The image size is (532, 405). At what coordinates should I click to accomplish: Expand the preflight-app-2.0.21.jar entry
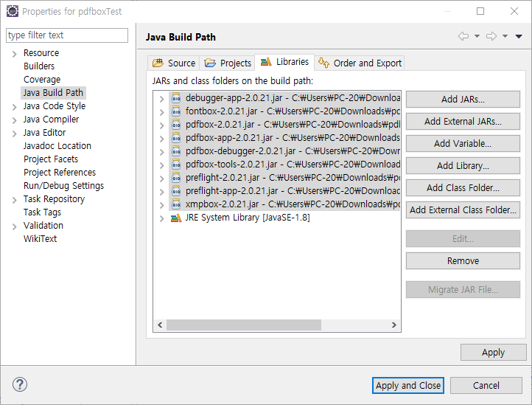pos(162,192)
